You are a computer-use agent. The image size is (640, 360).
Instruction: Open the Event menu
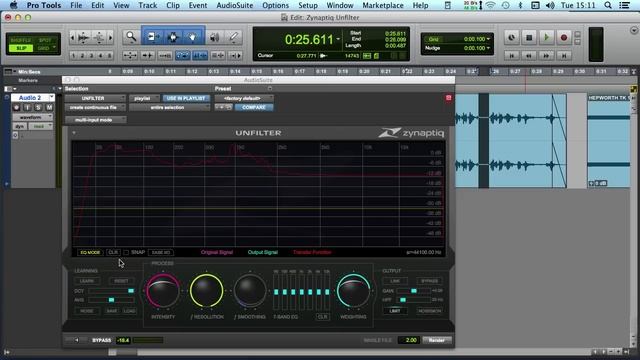click(x=198, y=5)
